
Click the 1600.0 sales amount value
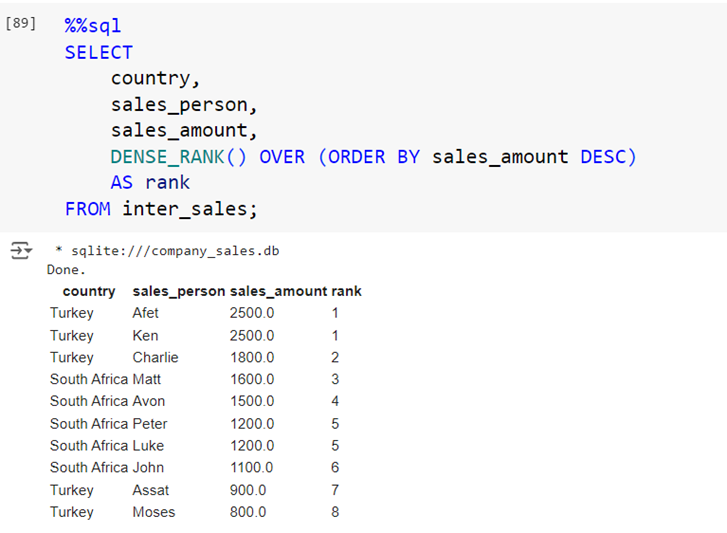pos(252,379)
